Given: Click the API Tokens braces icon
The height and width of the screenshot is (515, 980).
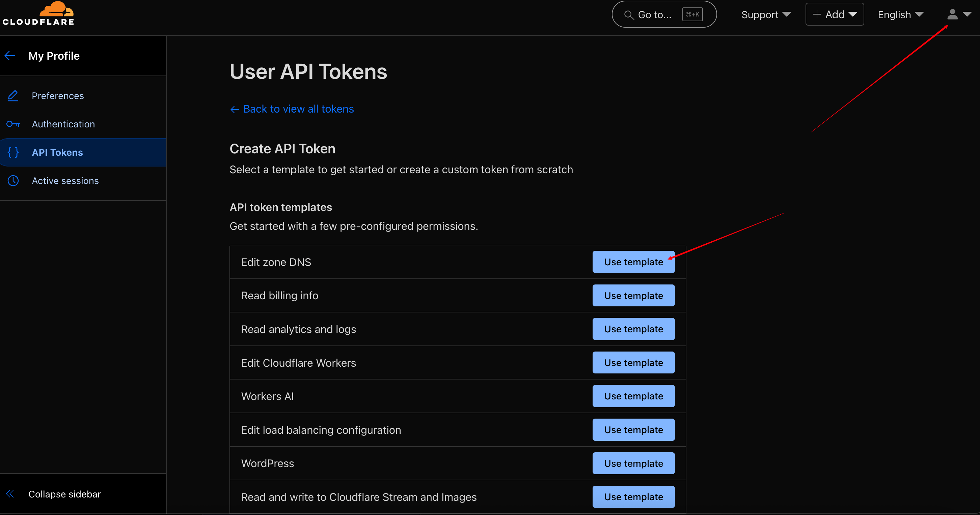Looking at the screenshot, I should pos(13,152).
